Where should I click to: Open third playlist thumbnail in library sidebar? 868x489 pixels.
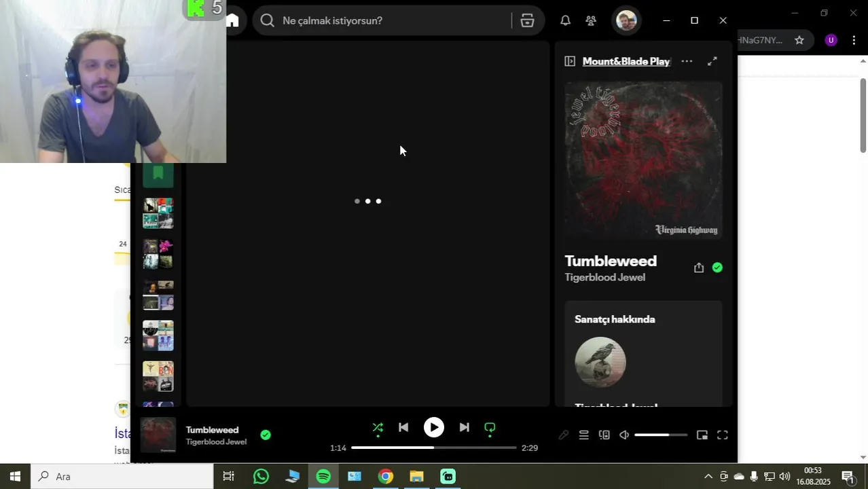158,295
